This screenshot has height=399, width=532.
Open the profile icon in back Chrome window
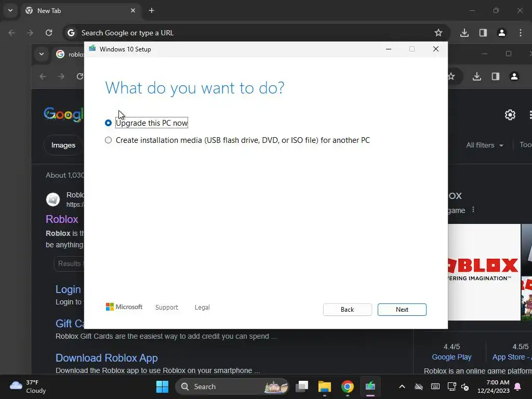[x=514, y=76]
